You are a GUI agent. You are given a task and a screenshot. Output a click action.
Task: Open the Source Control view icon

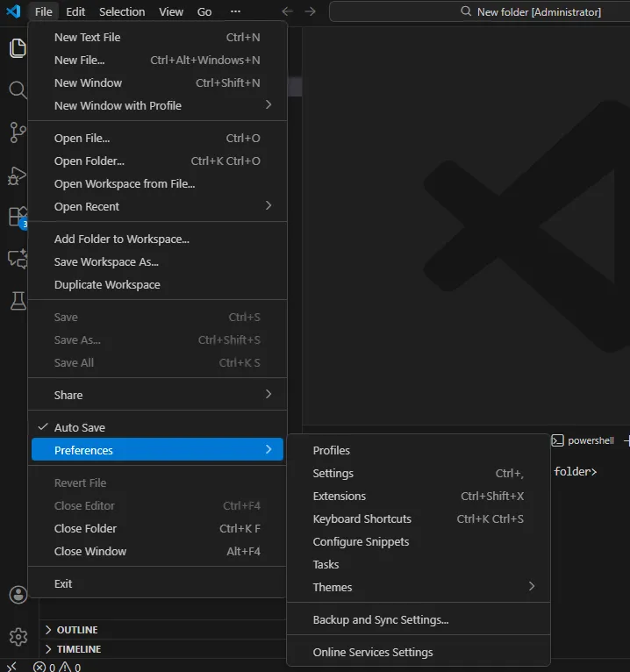pyautogui.click(x=18, y=132)
